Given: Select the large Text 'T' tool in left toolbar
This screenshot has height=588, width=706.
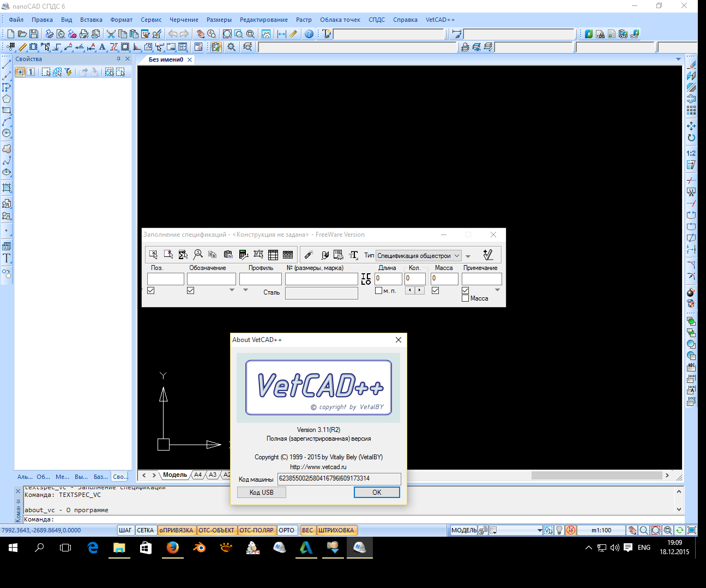Looking at the screenshot, I should (x=7, y=259).
